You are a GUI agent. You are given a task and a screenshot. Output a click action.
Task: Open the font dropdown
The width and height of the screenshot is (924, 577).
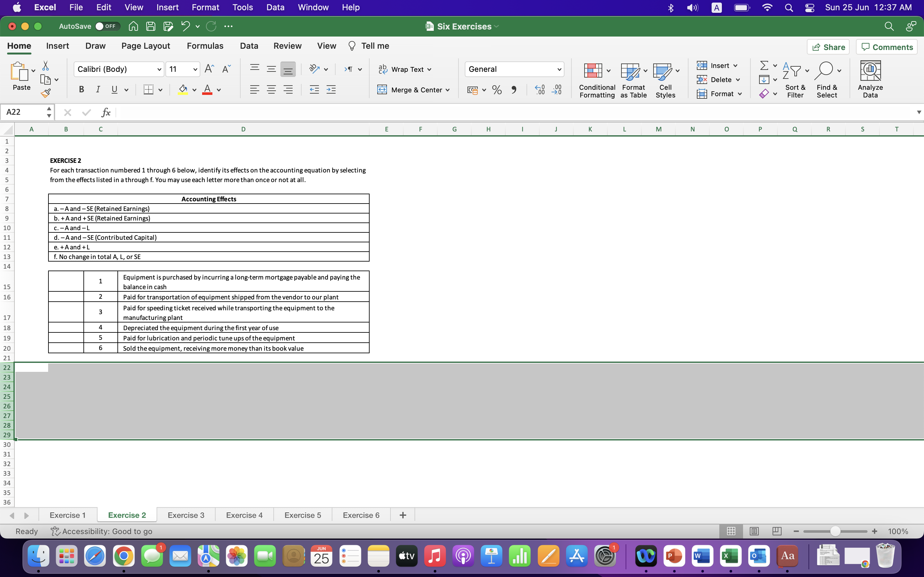[x=159, y=69]
